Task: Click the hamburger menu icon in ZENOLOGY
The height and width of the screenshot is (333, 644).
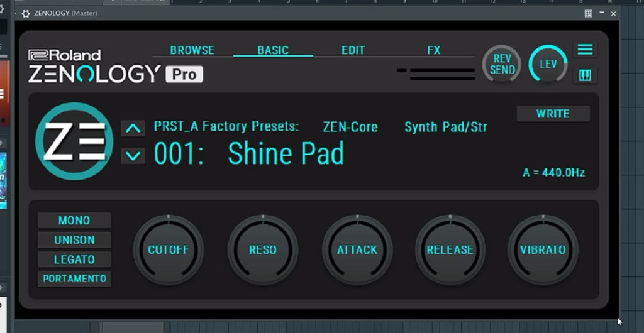Action: (x=585, y=50)
